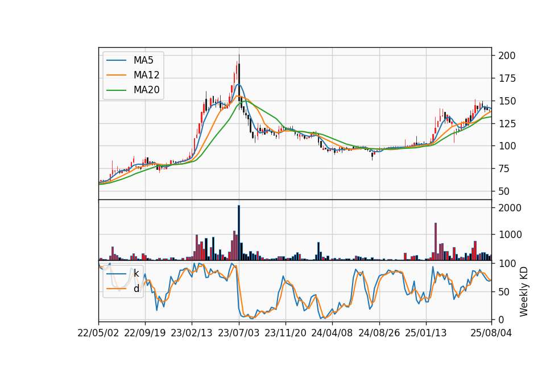Click the 0 label on KD axis
Viewport: 546px width, 392px height.
(x=502, y=320)
